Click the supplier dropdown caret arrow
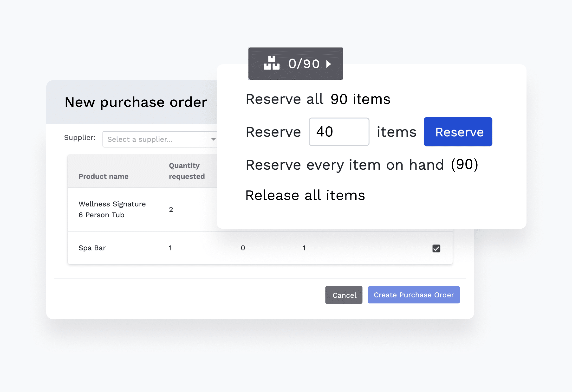Image resolution: width=572 pixels, height=392 pixels. tap(213, 140)
